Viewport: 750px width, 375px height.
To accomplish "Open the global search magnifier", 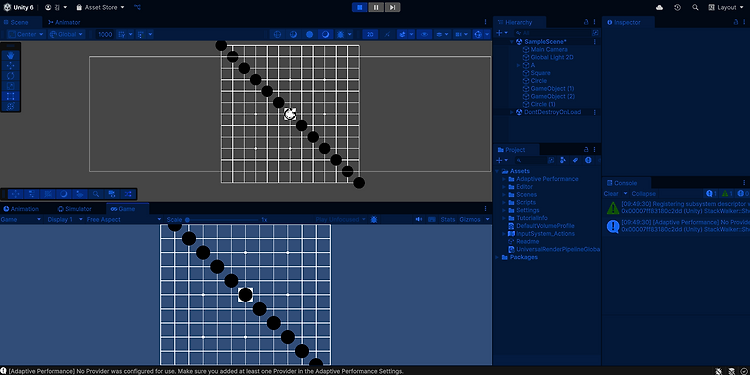I will [x=695, y=7].
